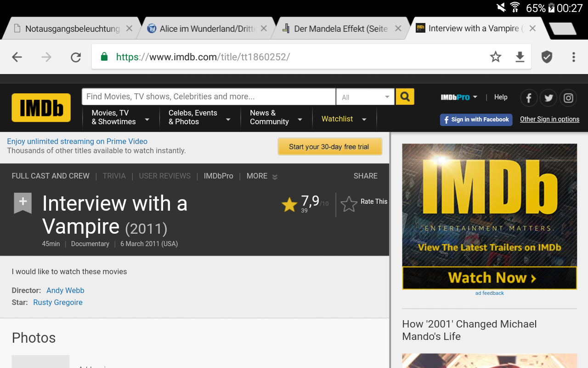Close the Alice im Wunderland tab
This screenshot has height=368, width=588.
click(264, 29)
